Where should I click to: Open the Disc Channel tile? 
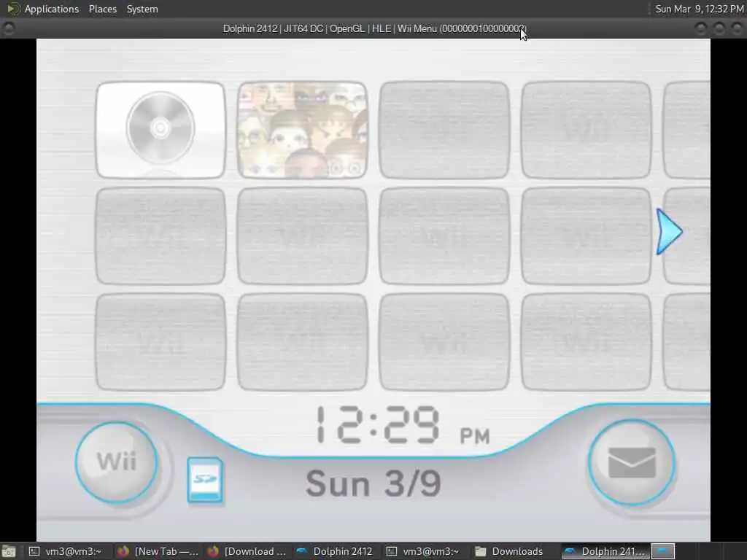pos(160,130)
